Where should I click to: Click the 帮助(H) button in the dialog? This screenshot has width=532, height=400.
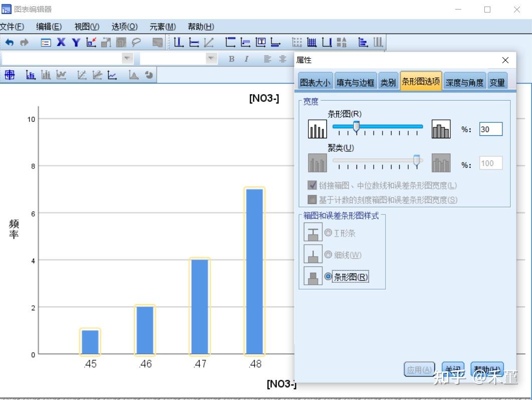[x=487, y=369]
